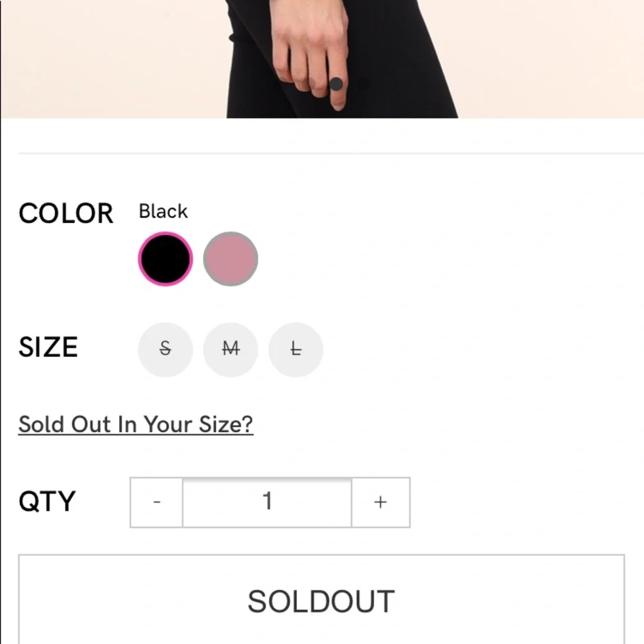Click the SIZE heading label
644x644 pixels.
point(48,347)
